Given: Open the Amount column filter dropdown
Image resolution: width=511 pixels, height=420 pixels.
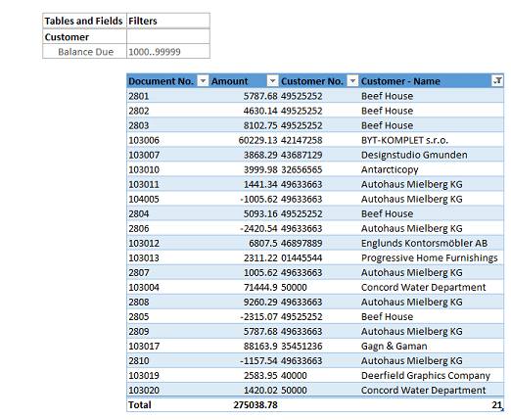Looking at the screenshot, I should tap(272, 80).
